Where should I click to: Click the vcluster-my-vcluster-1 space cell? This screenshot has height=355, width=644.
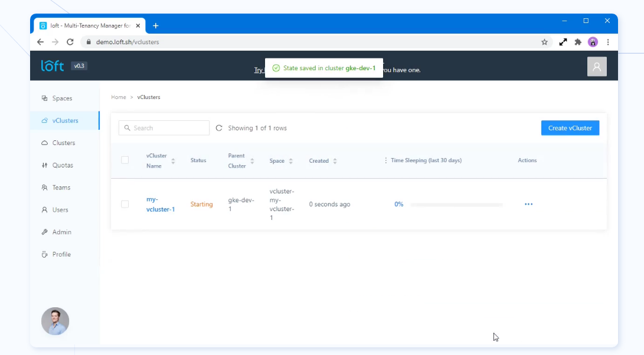(x=282, y=205)
